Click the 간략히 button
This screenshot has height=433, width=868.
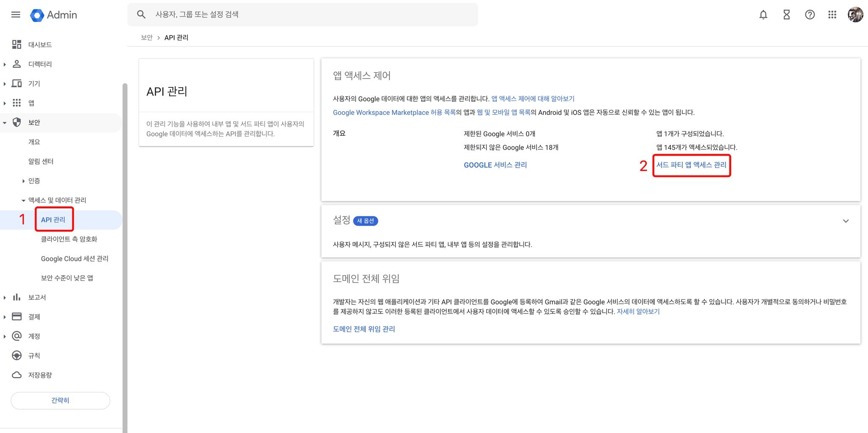pyautogui.click(x=60, y=400)
